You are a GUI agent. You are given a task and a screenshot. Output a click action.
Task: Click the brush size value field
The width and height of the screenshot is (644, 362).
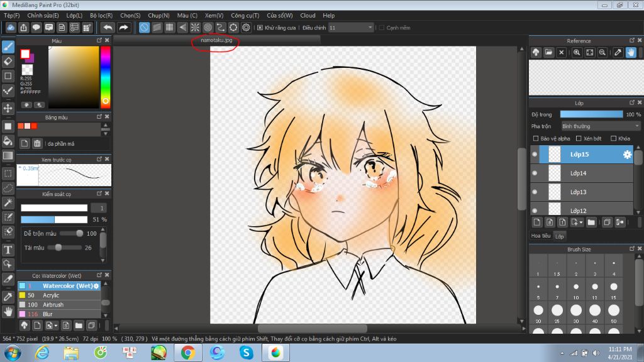pyautogui.click(x=99, y=208)
